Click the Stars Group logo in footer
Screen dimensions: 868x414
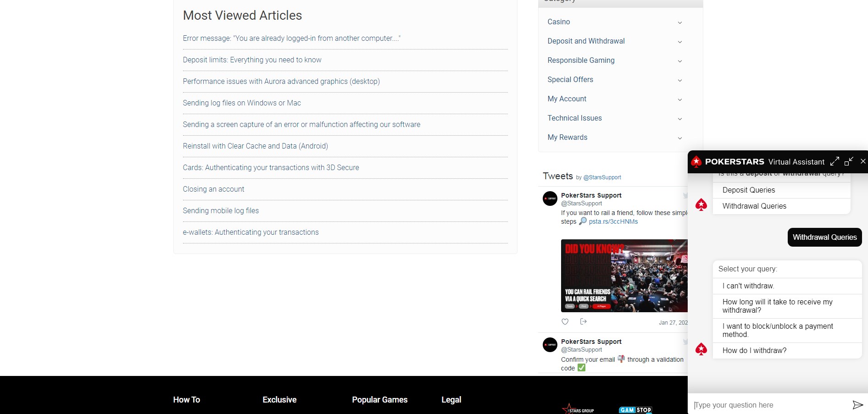pyautogui.click(x=578, y=409)
